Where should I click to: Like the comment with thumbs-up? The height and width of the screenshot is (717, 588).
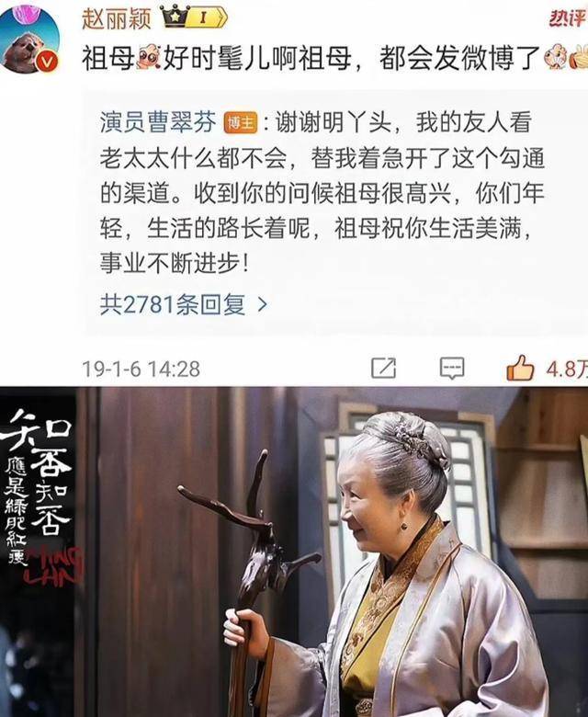[x=520, y=367]
